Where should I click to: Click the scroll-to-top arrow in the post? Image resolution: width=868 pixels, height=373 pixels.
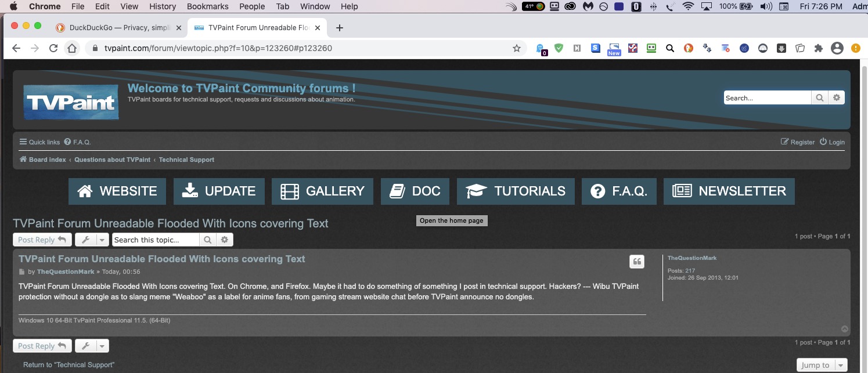(845, 329)
